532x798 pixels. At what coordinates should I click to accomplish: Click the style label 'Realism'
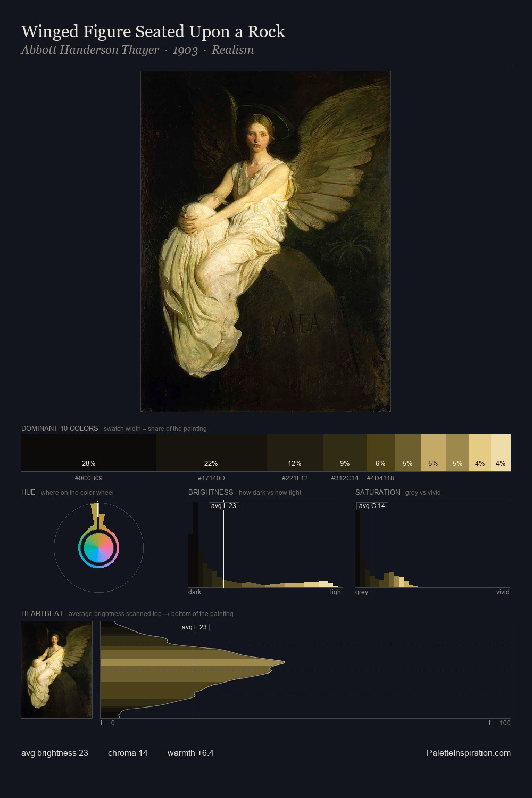tap(232, 50)
